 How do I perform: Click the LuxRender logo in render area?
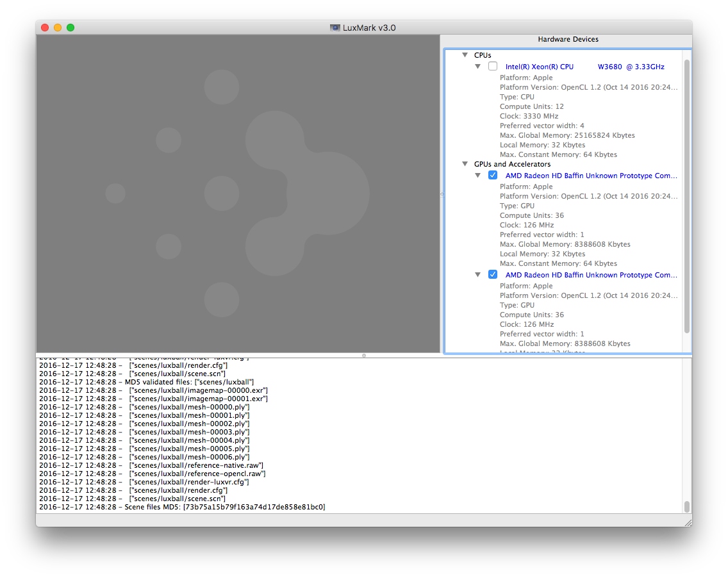[238, 193]
